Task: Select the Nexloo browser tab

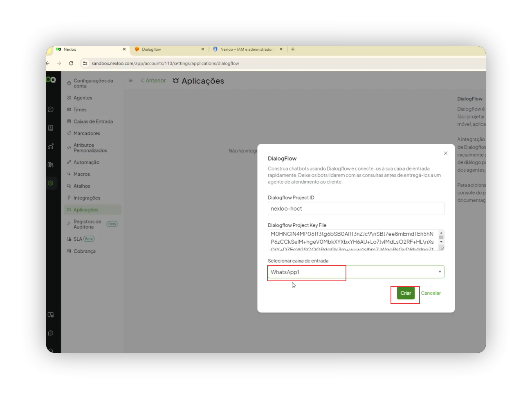Action: (90, 49)
